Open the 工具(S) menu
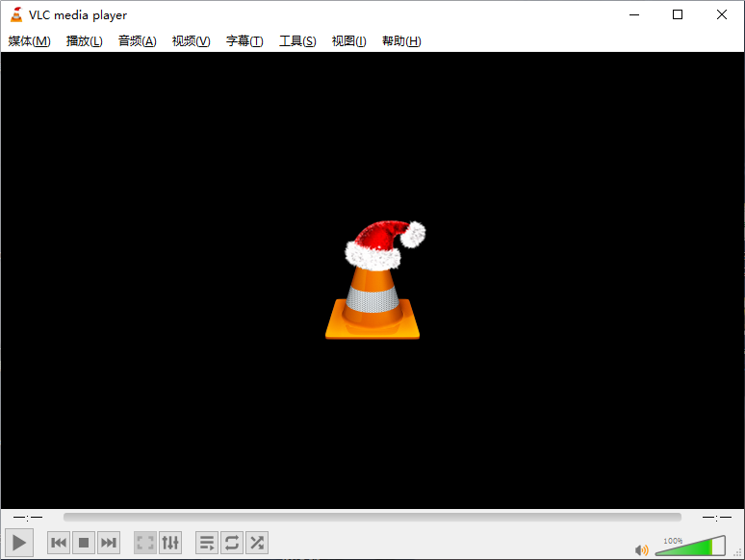This screenshot has width=745, height=560. [297, 41]
